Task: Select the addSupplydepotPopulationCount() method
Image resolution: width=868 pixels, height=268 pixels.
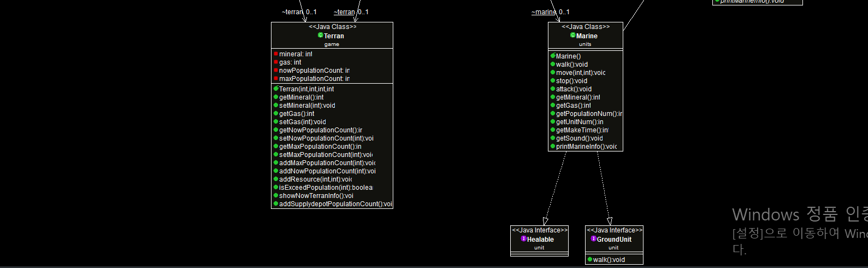Action: pos(335,204)
